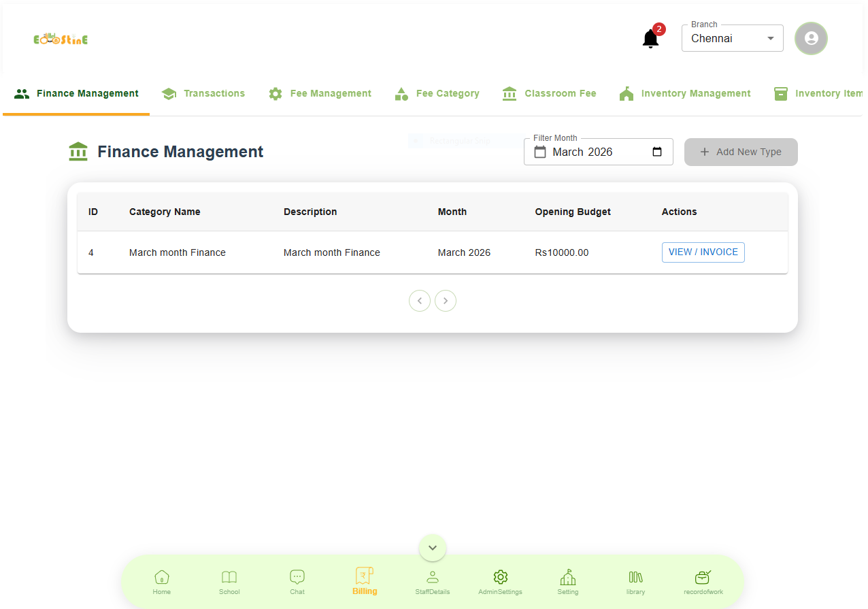Expand the Branch Chennai dropdown

(732, 39)
